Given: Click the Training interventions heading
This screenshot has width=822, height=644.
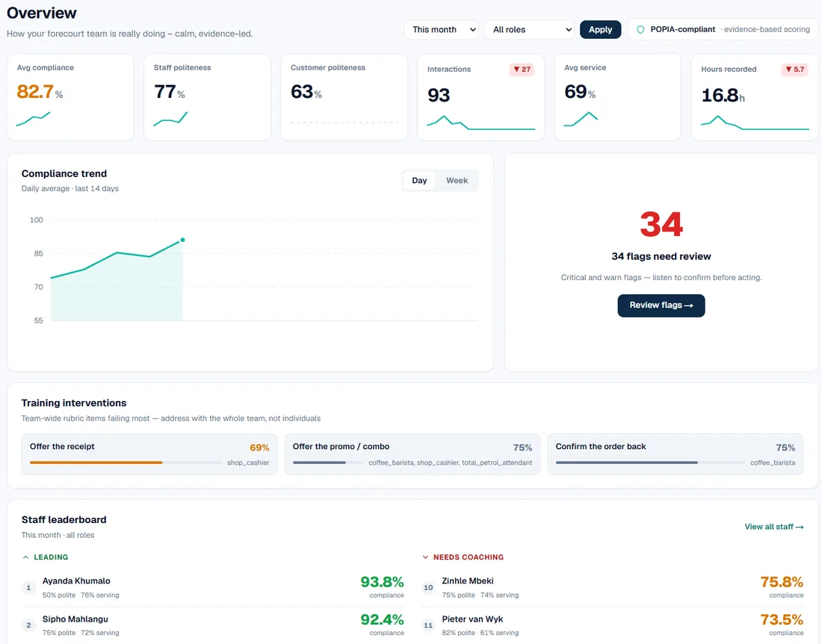Looking at the screenshot, I should pyautogui.click(x=74, y=403).
